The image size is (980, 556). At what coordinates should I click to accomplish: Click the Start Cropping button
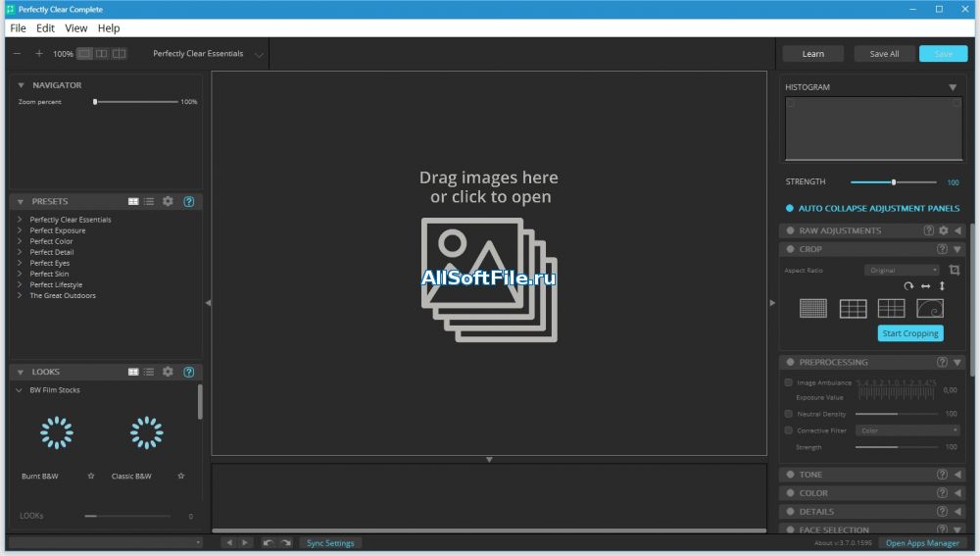point(910,333)
